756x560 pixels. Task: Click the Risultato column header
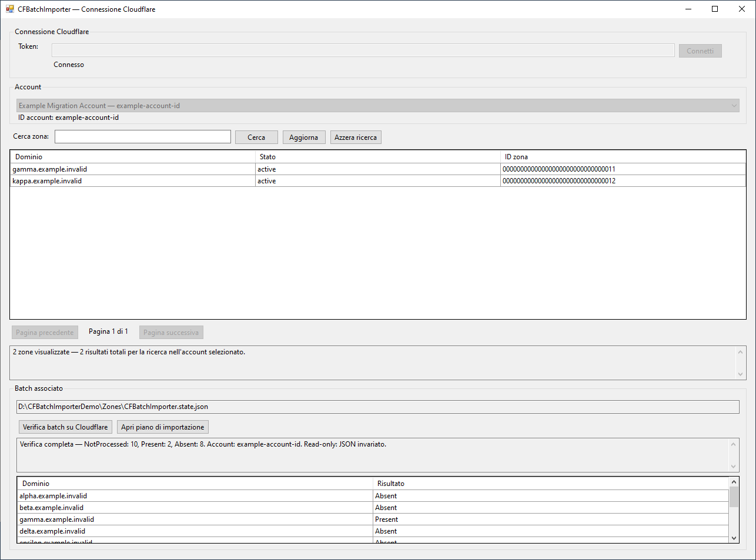tap(551, 484)
